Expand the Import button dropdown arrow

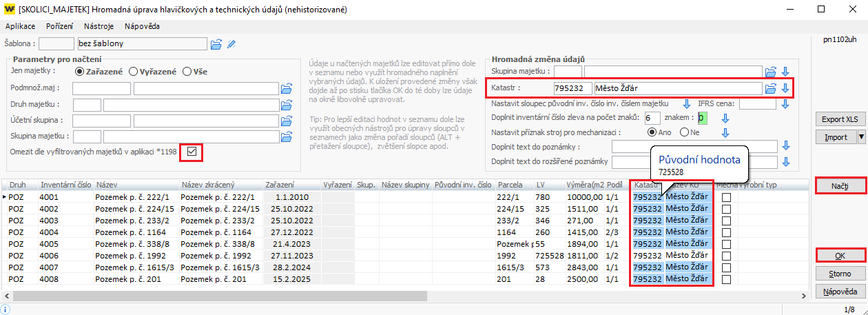[860, 137]
